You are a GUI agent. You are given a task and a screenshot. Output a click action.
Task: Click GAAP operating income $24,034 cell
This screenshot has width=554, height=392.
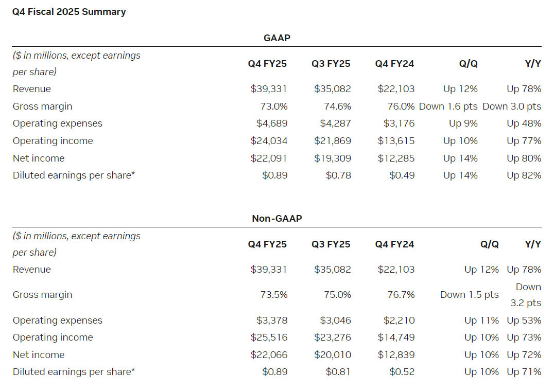tap(269, 140)
